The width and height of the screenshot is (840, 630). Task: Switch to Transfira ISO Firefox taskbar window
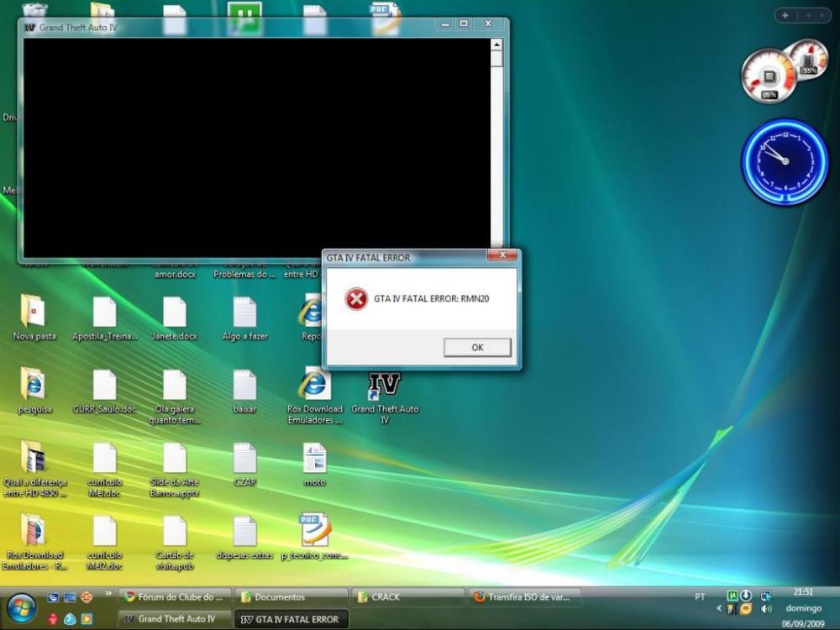click(x=524, y=597)
